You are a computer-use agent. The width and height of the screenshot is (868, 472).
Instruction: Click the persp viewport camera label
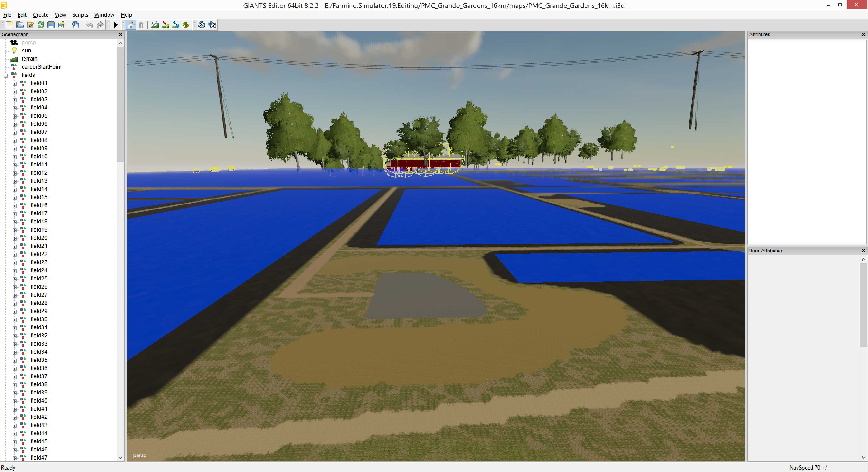click(x=139, y=455)
